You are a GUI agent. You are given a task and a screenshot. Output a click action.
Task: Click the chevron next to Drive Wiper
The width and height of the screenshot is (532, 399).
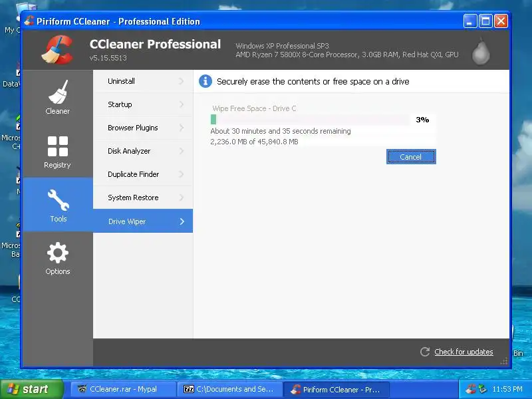(x=182, y=221)
